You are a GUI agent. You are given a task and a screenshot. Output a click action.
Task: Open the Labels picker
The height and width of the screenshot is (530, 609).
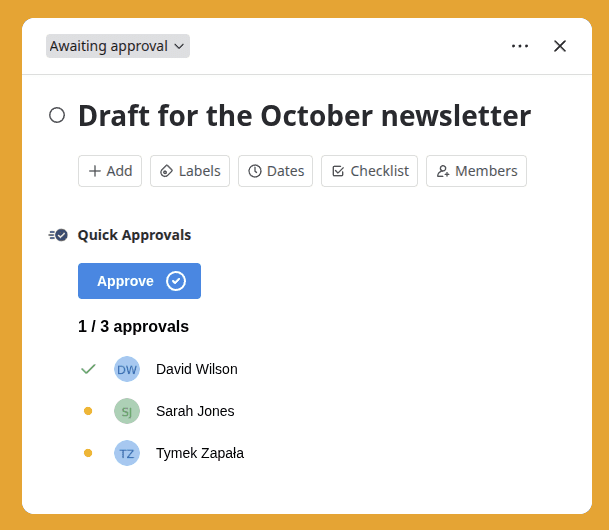coord(190,171)
